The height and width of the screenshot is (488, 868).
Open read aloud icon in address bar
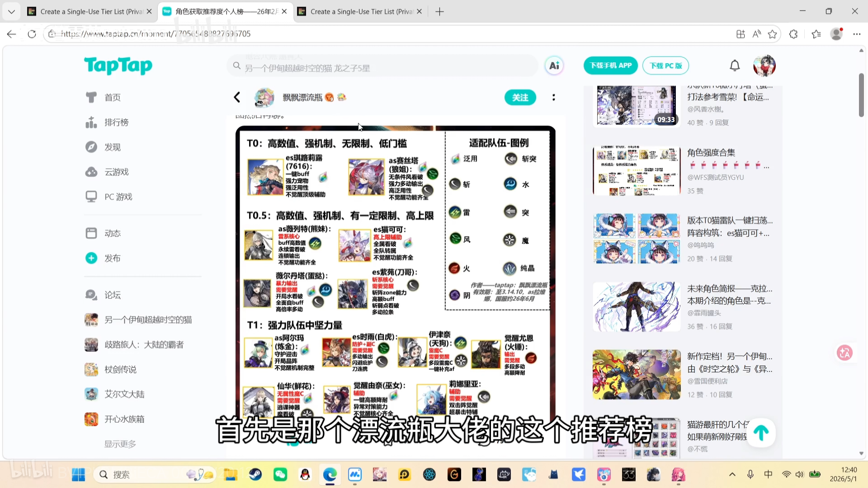point(756,34)
